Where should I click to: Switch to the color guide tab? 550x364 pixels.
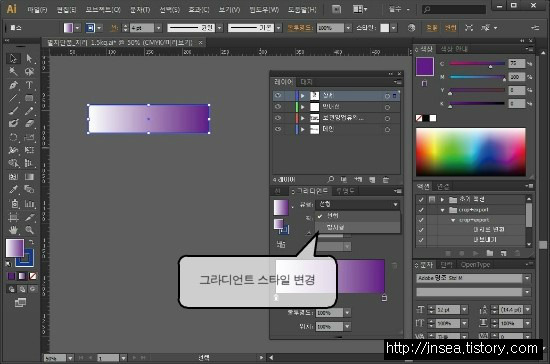(454, 49)
